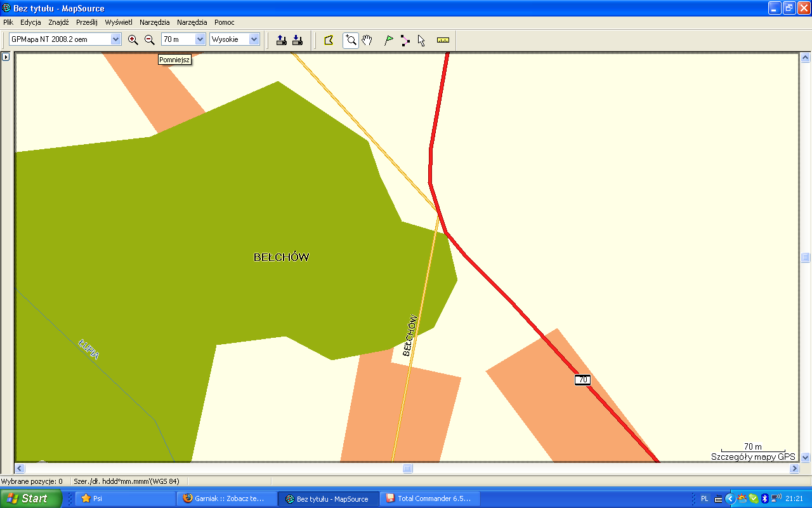Select the Hand pan tool
812x508 pixels.
[367, 40]
